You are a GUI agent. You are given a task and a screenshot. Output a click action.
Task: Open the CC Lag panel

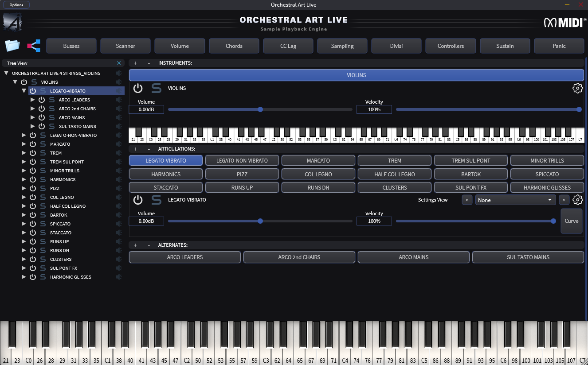coord(288,46)
